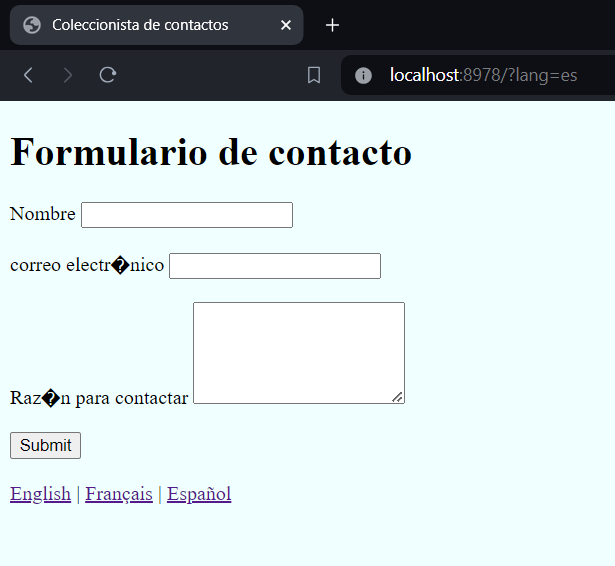The height and width of the screenshot is (566, 615).
Task: Click the globe favicon on the tab
Action: point(32,25)
